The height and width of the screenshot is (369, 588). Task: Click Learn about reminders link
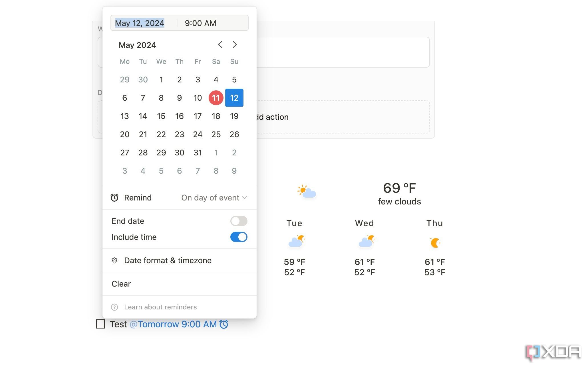tap(161, 307)
